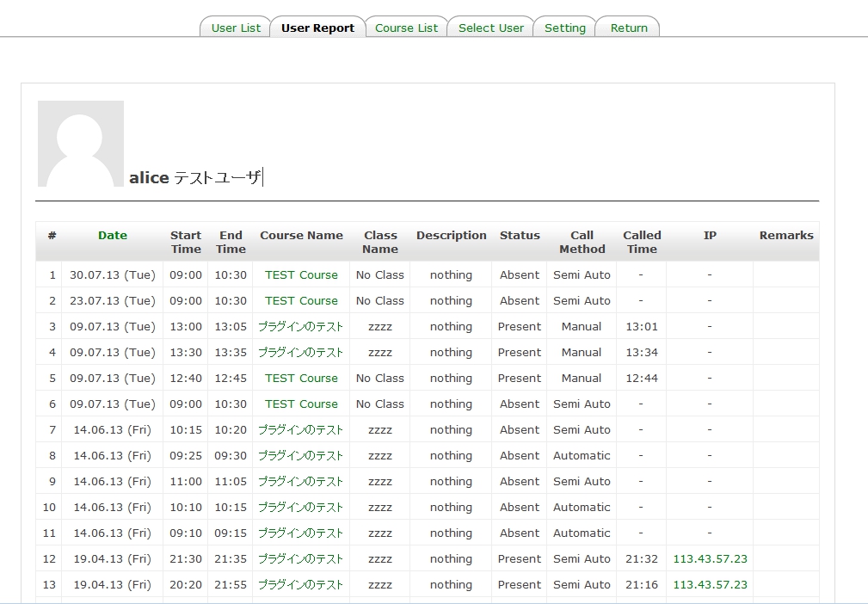Open TEST Course link in row 5
The image size is (868, 604).
[x=301, y=379]
